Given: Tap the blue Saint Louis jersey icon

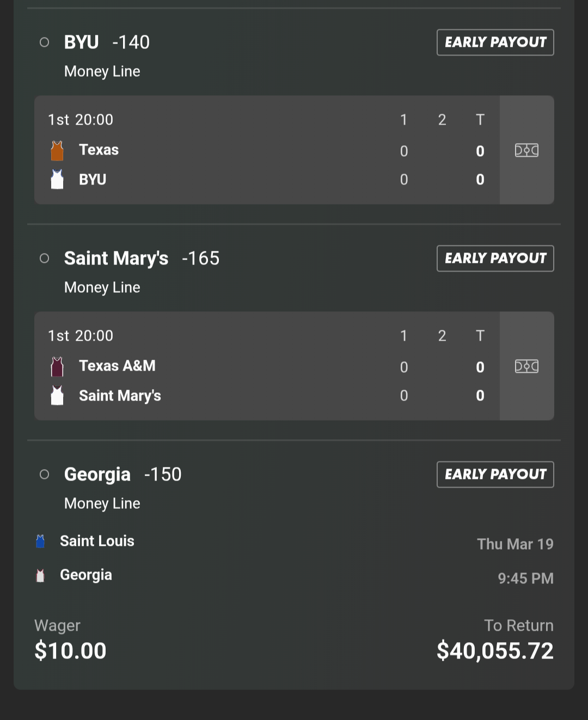Looking at the screenshot, I should [x=40, y=541].
